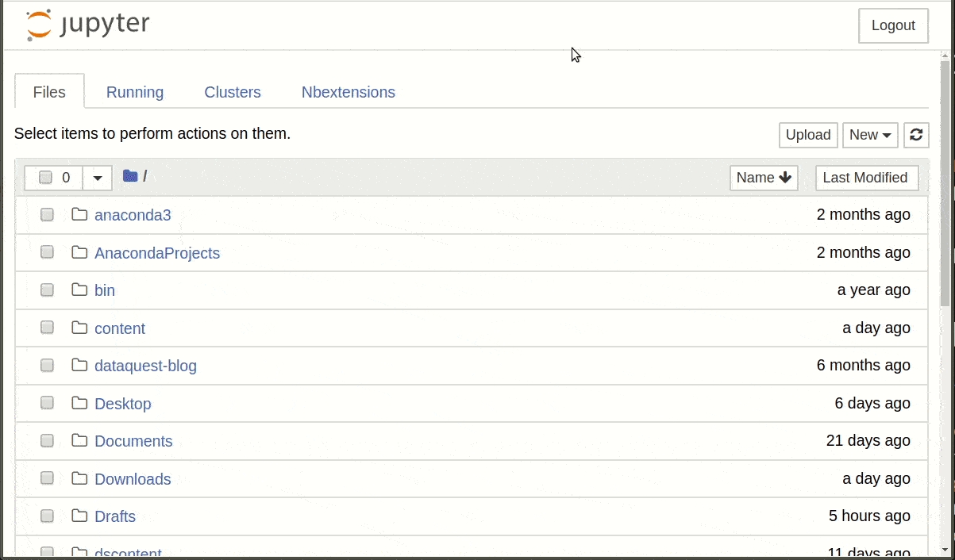Open the Nbextensions tab

click(348, 92)
